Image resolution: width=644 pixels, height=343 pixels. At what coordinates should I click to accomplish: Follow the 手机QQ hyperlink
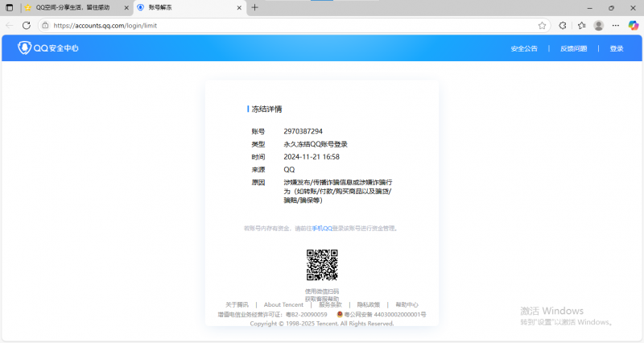point(322,229)
